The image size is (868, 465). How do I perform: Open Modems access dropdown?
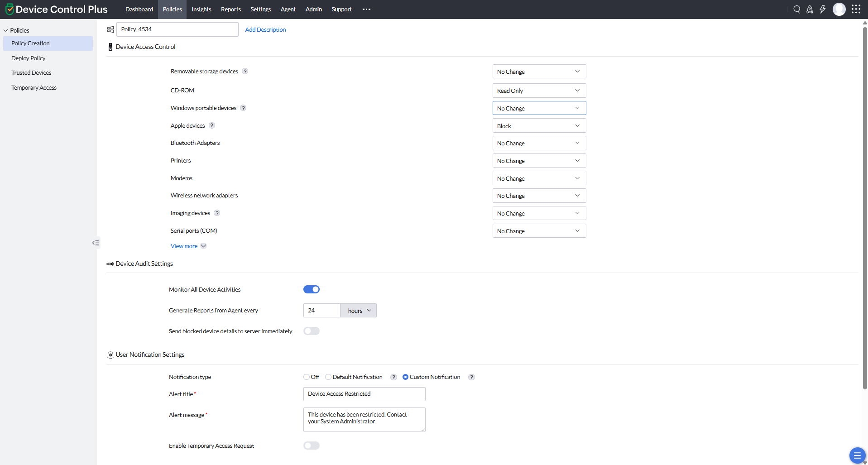539,178
